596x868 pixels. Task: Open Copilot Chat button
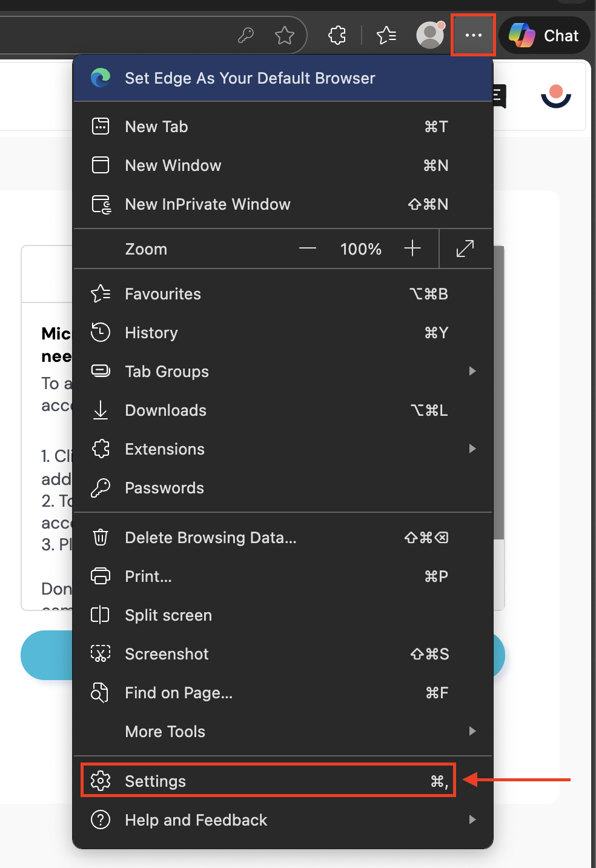(544, 36)
